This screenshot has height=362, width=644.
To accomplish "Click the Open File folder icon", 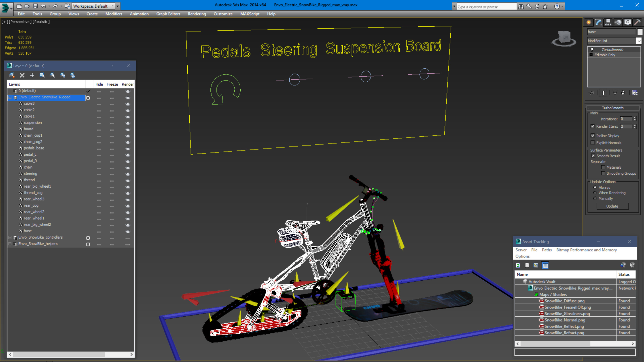I will click(27, 6).
